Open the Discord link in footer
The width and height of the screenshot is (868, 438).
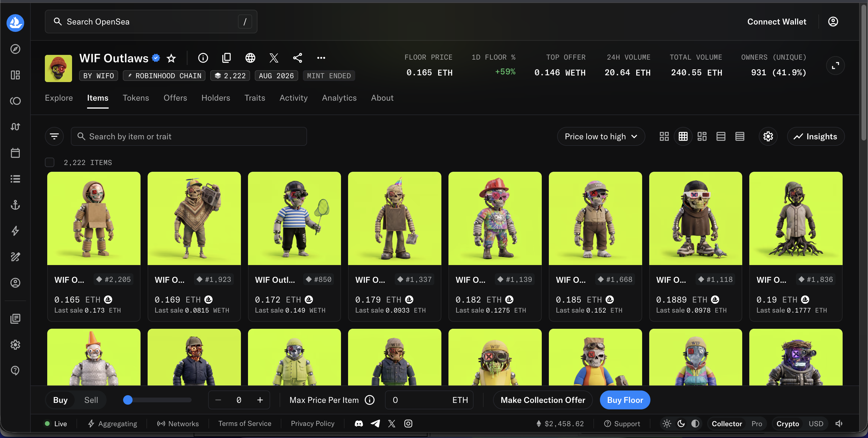click(358, 424)
